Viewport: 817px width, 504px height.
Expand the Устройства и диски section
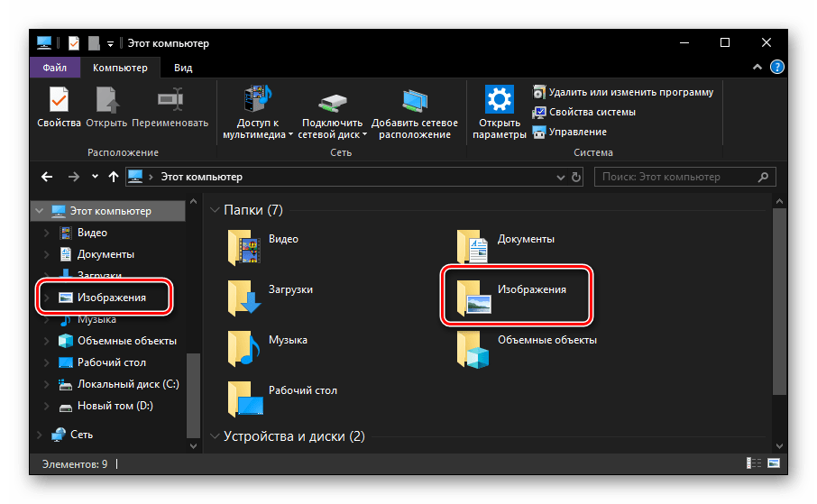coord(215,436)
